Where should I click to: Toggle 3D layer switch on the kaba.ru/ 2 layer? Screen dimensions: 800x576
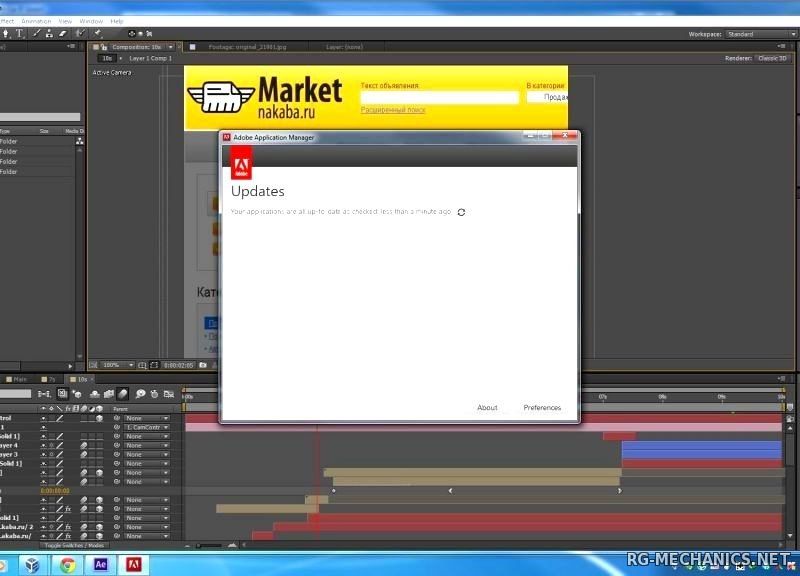coord(99,527)
